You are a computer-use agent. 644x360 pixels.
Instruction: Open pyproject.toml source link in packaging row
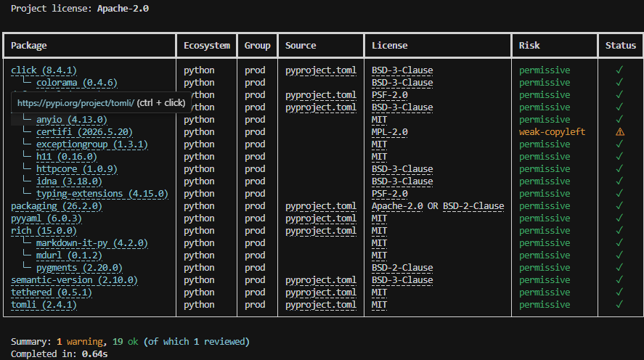coord(321,205)
